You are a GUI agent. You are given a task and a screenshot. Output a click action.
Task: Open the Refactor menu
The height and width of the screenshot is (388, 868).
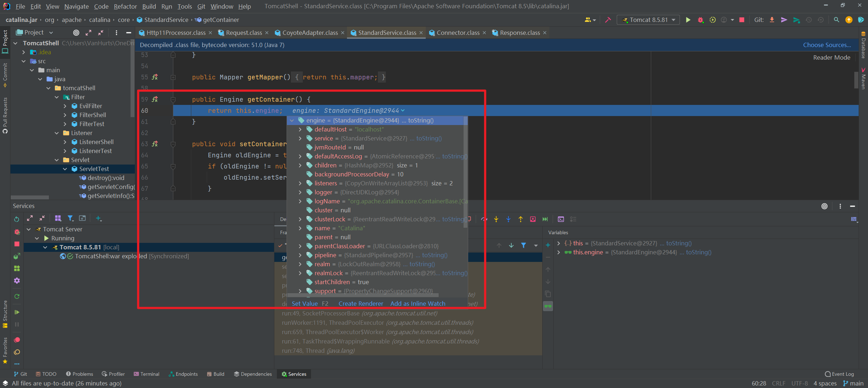click(125, 6)
